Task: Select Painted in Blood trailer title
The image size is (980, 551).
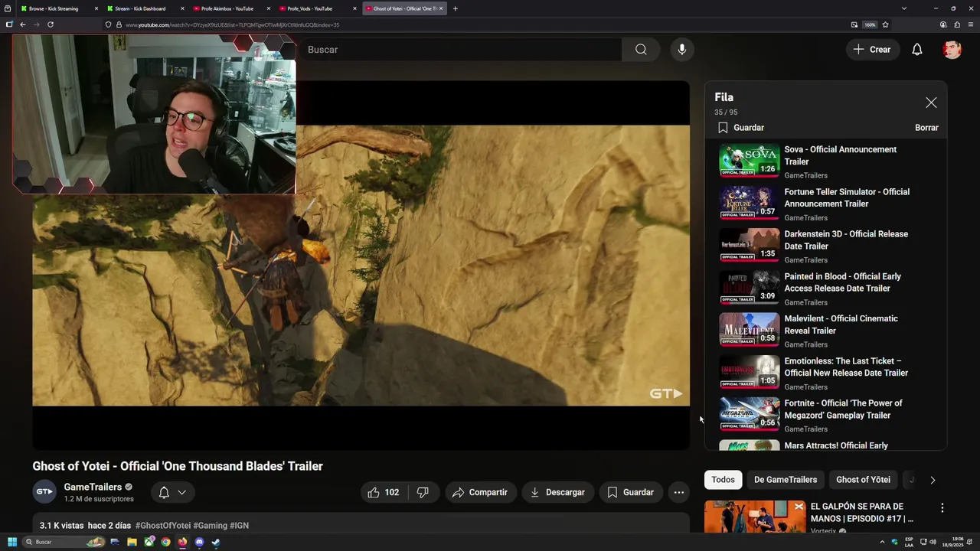Action: pyautogui.click(x=842, y=282)
